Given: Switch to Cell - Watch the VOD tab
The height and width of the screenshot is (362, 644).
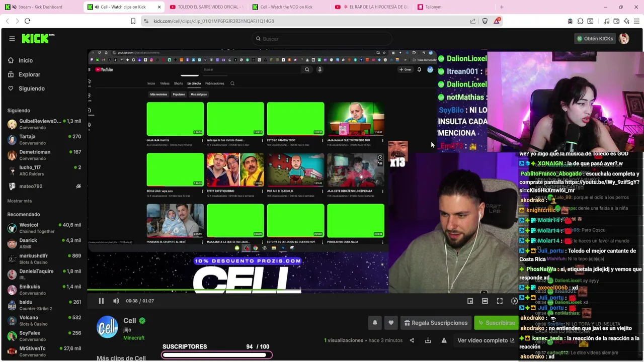Looking at the screenshot, I should point(289,7).
